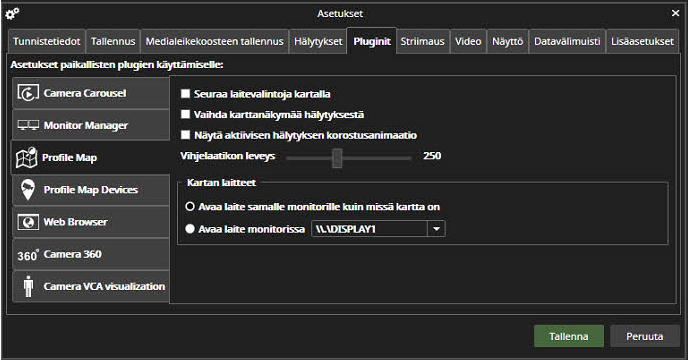The width and height of the screenshot is (689, 361).
Task: Switch to the Video tab
Action: 468,42
